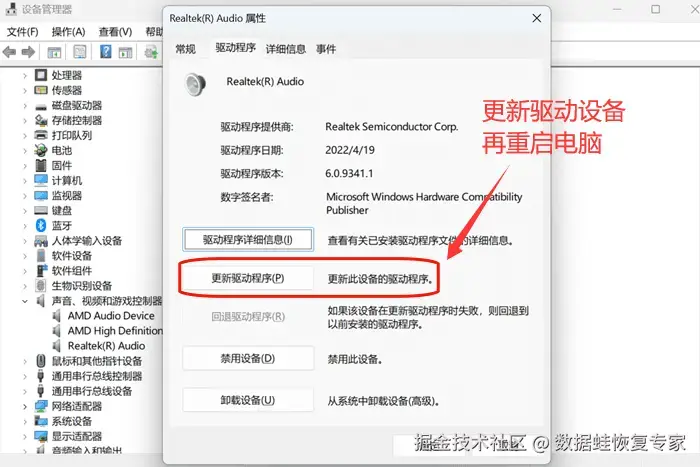Expand the 系统设备 tree node

point(25,421)
